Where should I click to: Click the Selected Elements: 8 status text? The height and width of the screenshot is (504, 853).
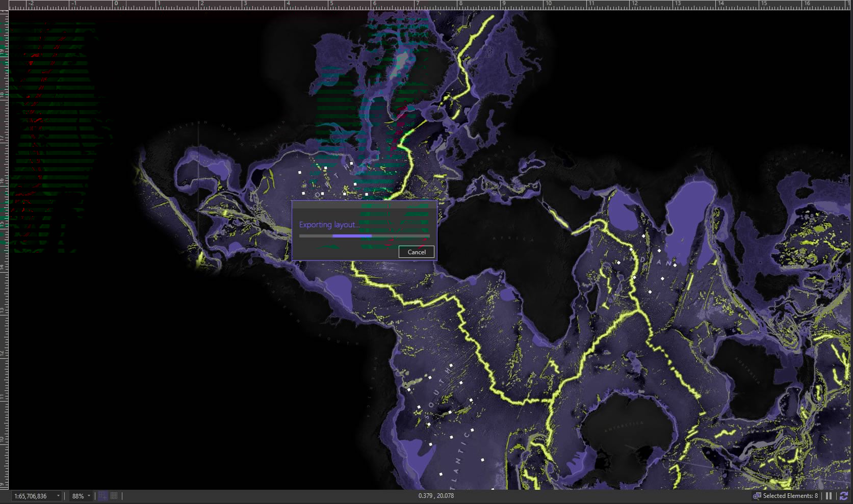[x=790, y=496]
